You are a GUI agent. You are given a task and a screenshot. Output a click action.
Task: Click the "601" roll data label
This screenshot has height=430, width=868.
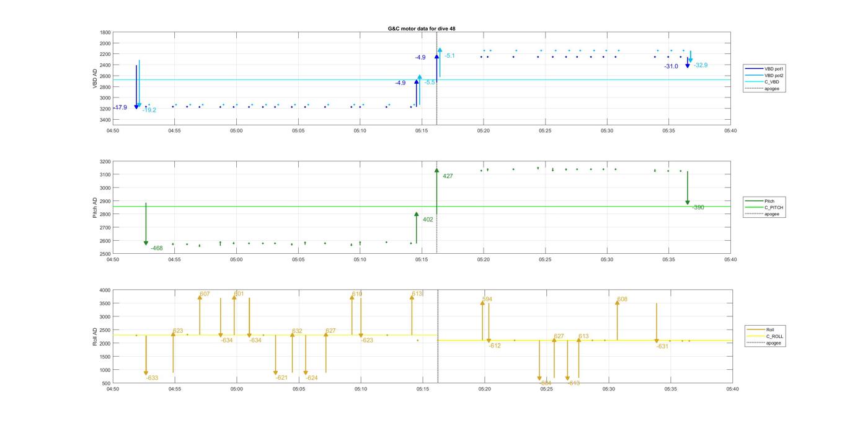239,294
